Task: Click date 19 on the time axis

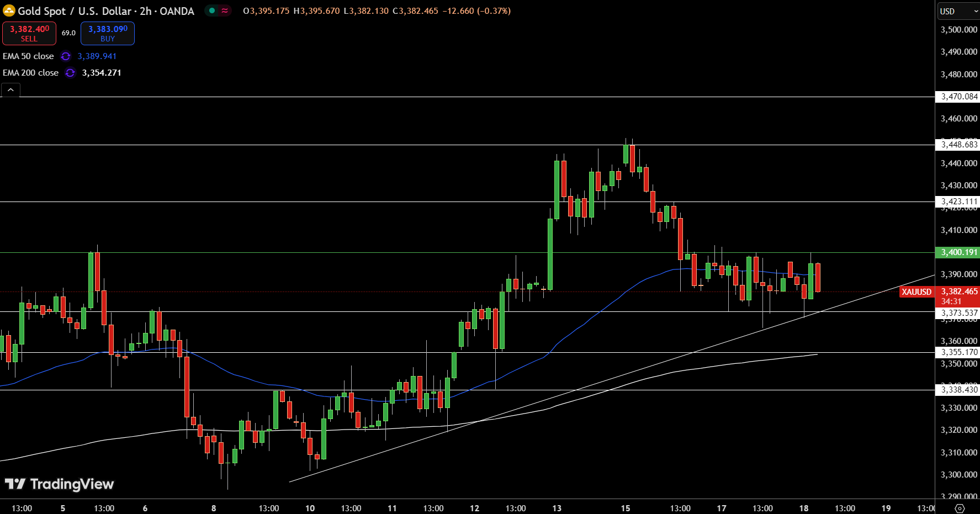Action: pos(886,508)
